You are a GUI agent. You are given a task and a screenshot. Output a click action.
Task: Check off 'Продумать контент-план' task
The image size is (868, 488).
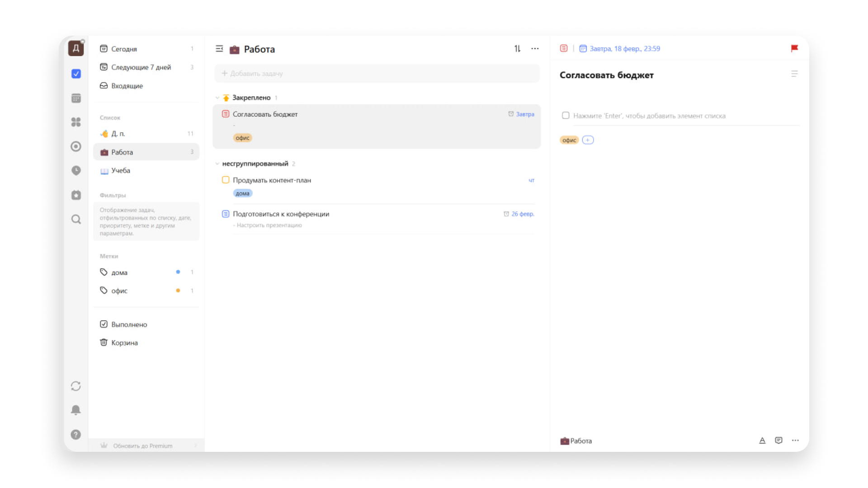click(x=226, y=180)
